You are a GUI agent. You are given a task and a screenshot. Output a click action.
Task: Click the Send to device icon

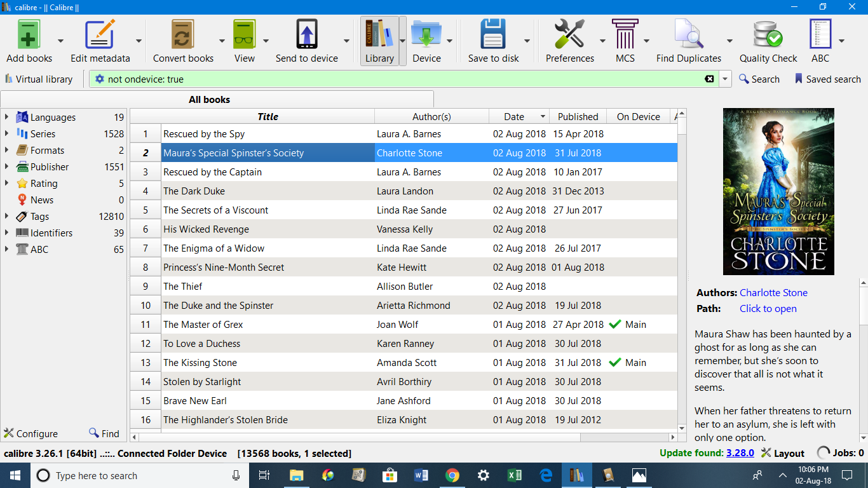306,34
